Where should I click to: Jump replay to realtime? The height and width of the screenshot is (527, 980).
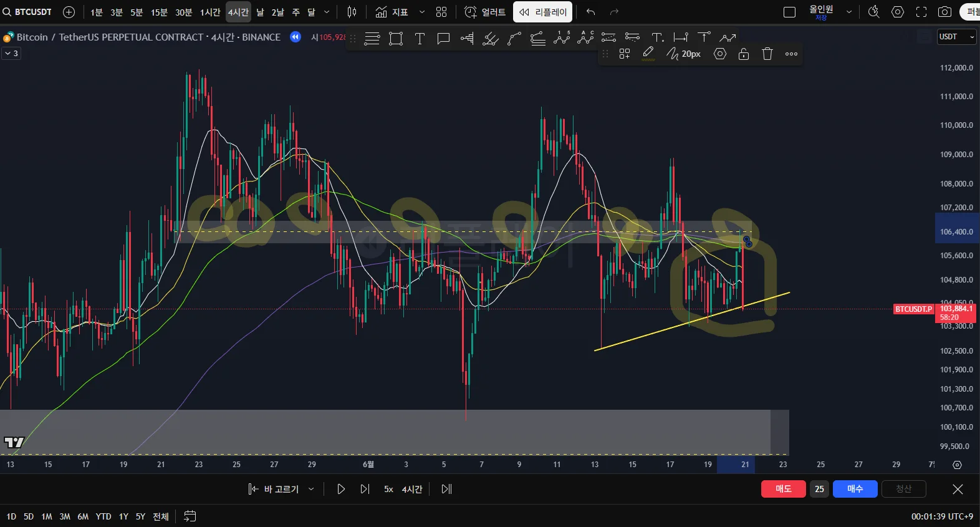coord(446,489)
